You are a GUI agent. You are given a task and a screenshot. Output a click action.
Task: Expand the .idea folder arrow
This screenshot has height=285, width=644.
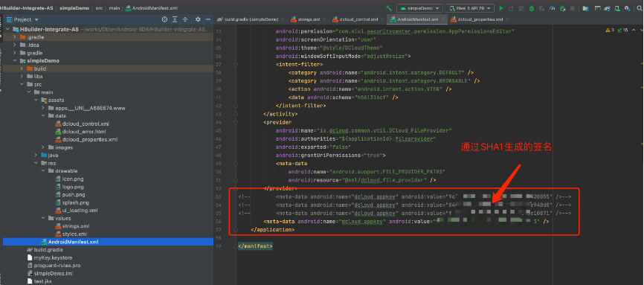pyautogui.click(x=15, y=45)
